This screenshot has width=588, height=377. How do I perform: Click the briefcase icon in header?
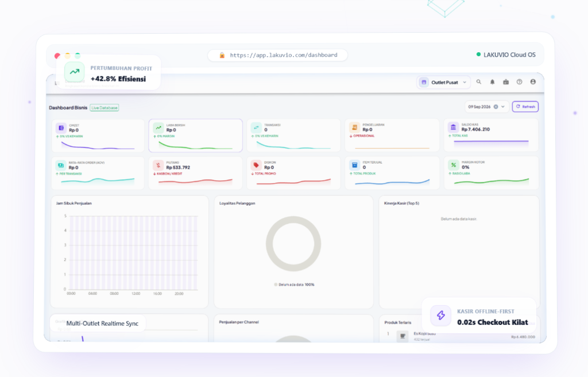[x=506, y=81]
